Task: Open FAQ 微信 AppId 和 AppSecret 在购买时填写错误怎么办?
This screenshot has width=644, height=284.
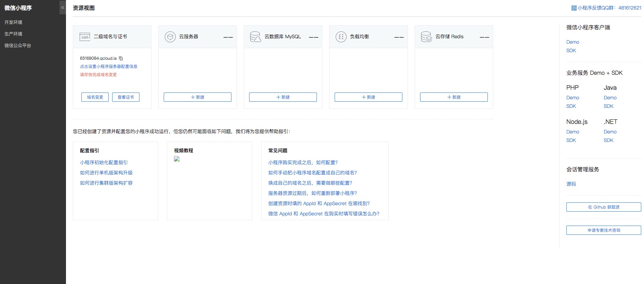Action: (324, 214)
